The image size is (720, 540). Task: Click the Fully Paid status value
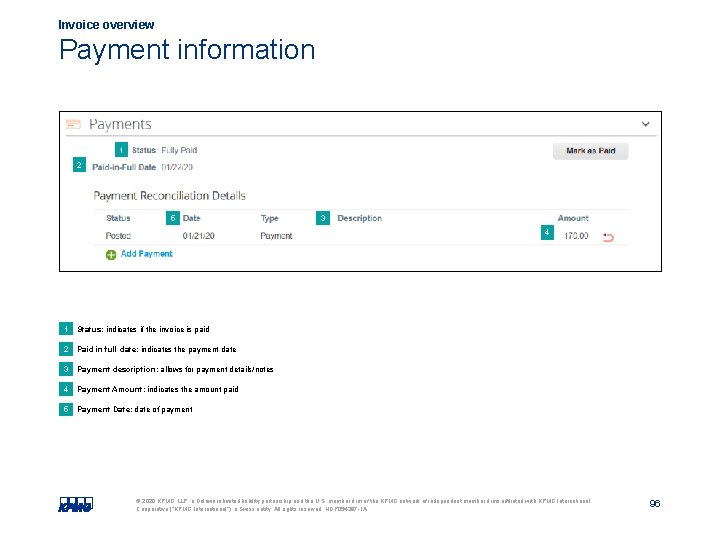[179, 150]
